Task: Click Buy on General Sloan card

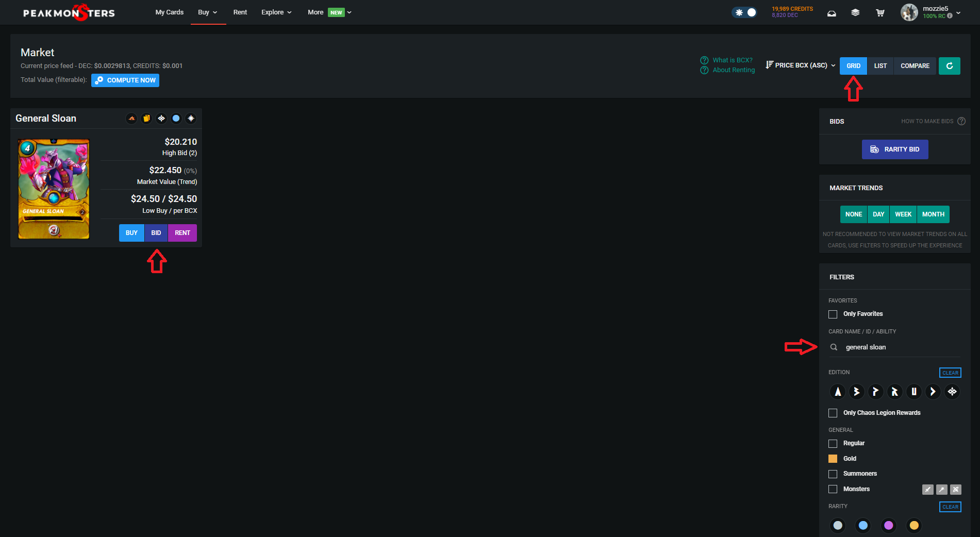Action: pos(131,233)
